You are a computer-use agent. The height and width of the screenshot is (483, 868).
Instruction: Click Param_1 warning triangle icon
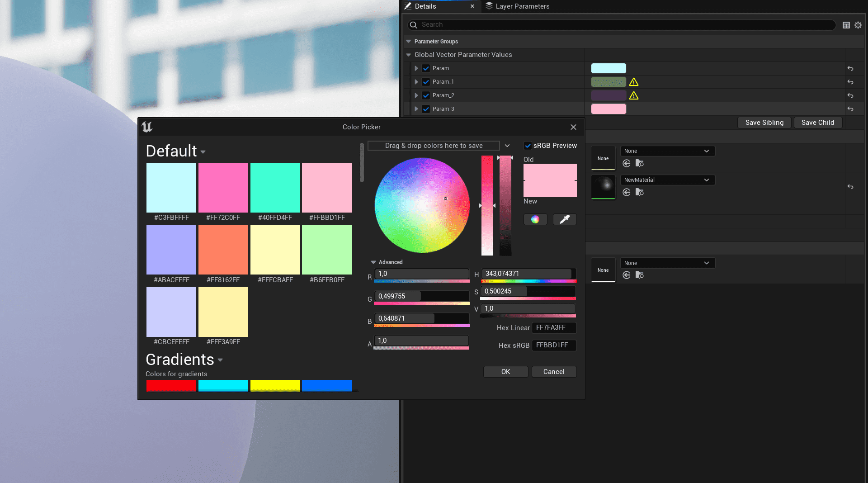pyautogui.click(x=634, y=82)
